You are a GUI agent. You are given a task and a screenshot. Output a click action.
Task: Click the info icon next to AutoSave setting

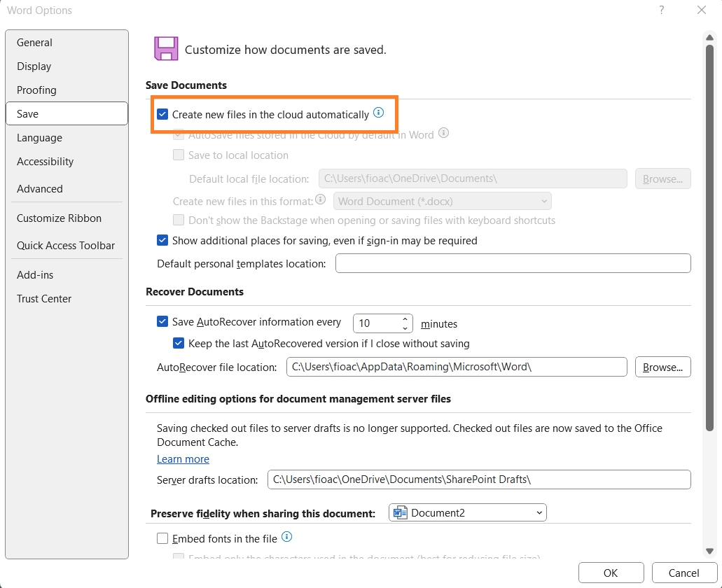pyautogui.click(x=443, y=133)
